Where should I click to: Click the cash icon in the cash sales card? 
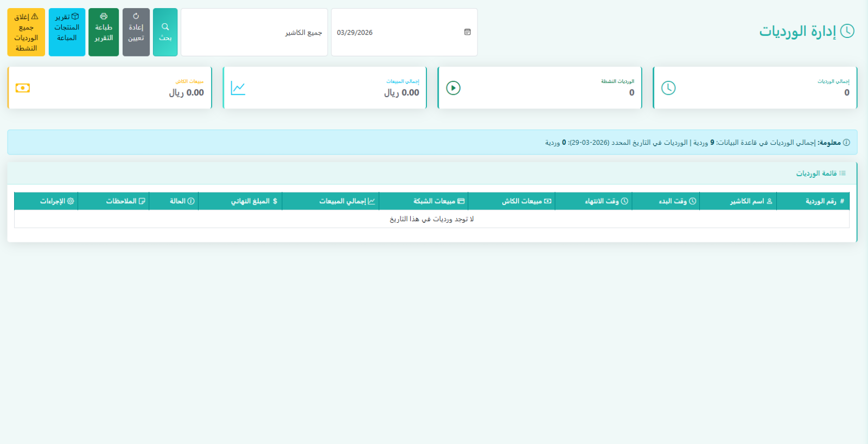tap(23, 88)
